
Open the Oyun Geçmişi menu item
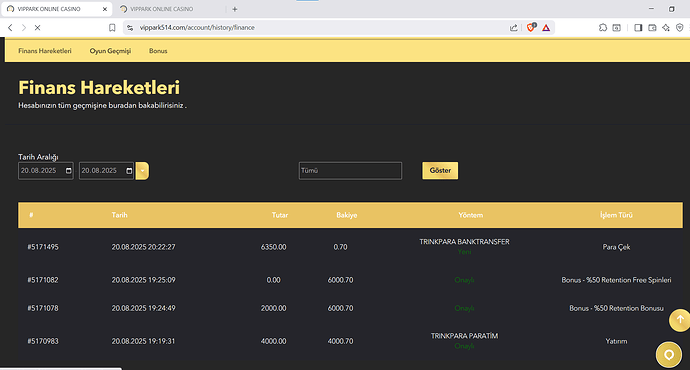110,51
